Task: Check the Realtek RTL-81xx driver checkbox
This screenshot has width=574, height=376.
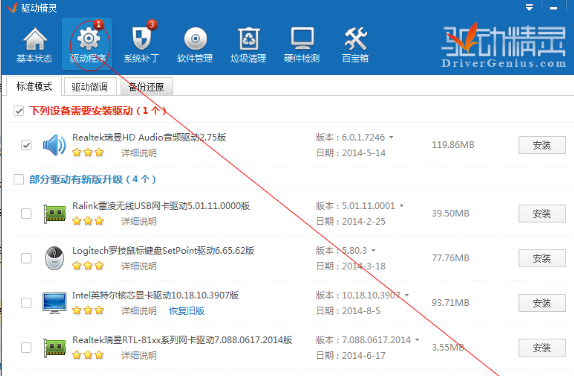Action: point(26,347)
